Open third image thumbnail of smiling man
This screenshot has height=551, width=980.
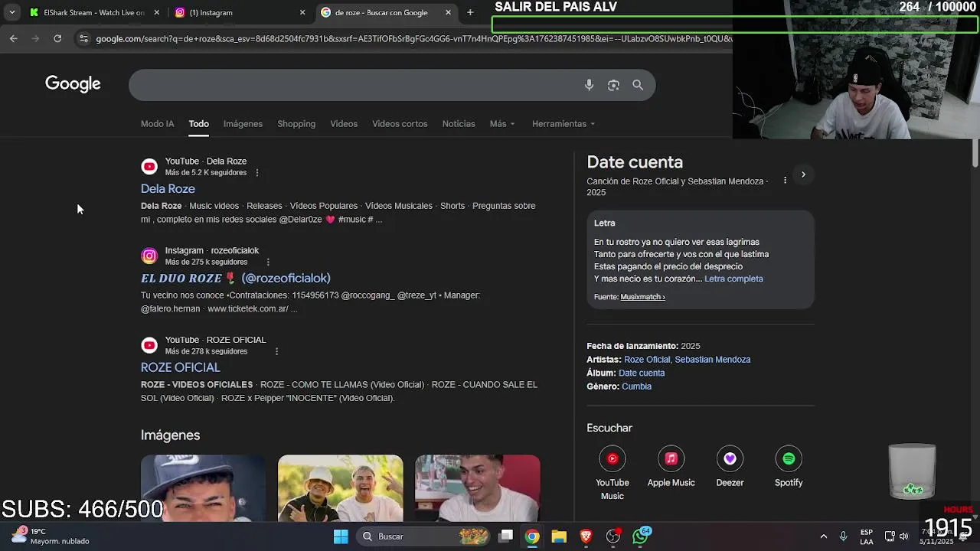[x=478, y=488]
